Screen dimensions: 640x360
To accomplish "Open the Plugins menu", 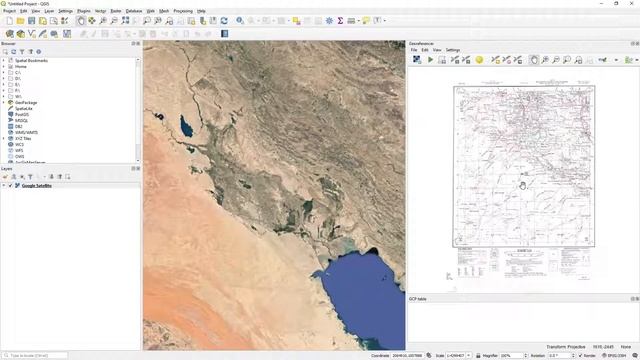I will [x=84, y=11].
